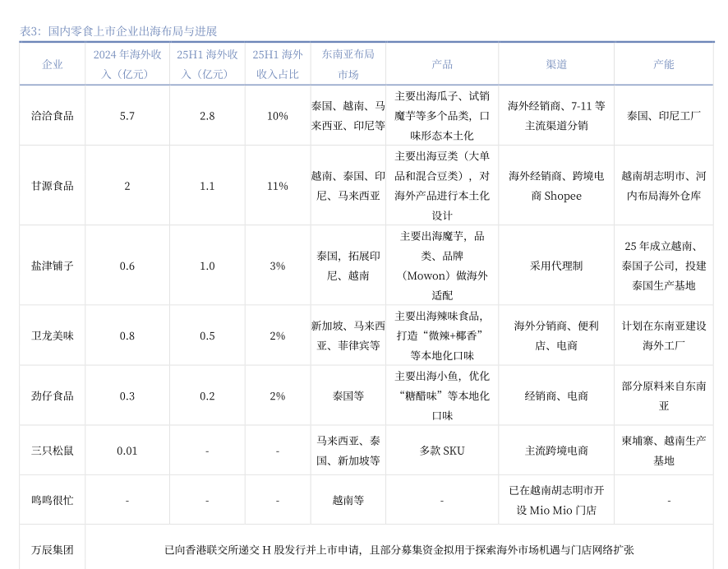
Task: Click the "卫龙美味" row label
Action: pyautogui.click(x=53, y=335)
